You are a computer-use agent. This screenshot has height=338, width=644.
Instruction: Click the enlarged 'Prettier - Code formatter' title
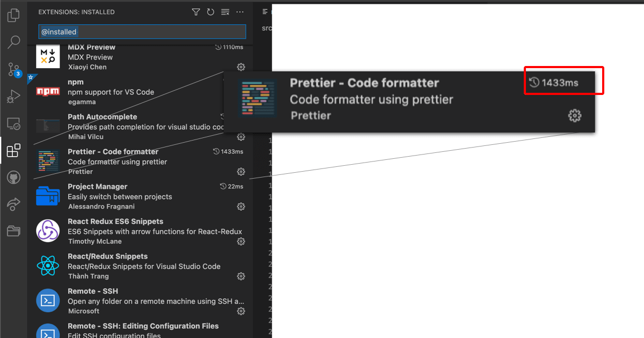364,83
